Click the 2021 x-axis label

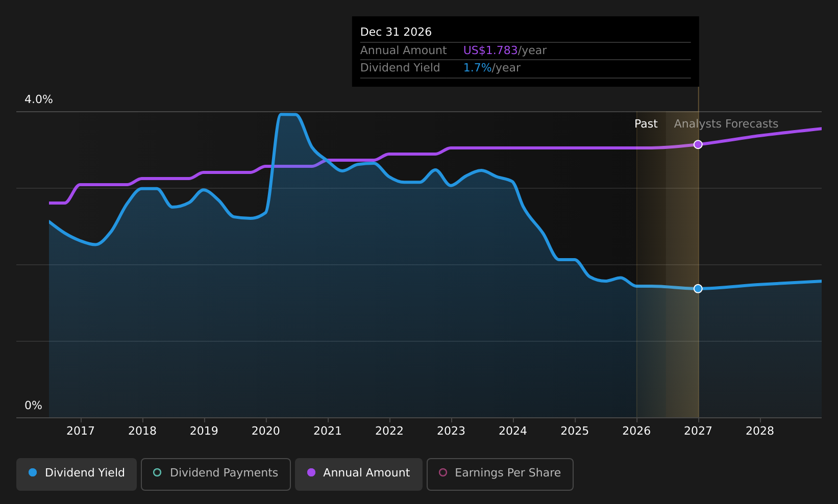[x=328, y=431]
